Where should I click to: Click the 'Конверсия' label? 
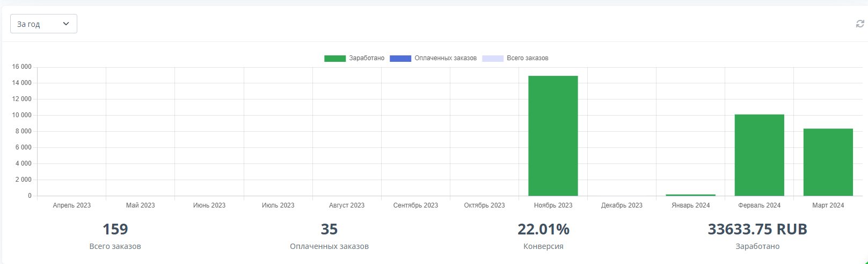tap(543, 246)
